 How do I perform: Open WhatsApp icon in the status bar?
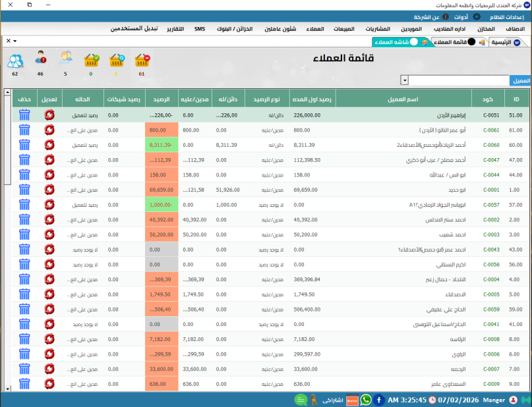[366, 399]
